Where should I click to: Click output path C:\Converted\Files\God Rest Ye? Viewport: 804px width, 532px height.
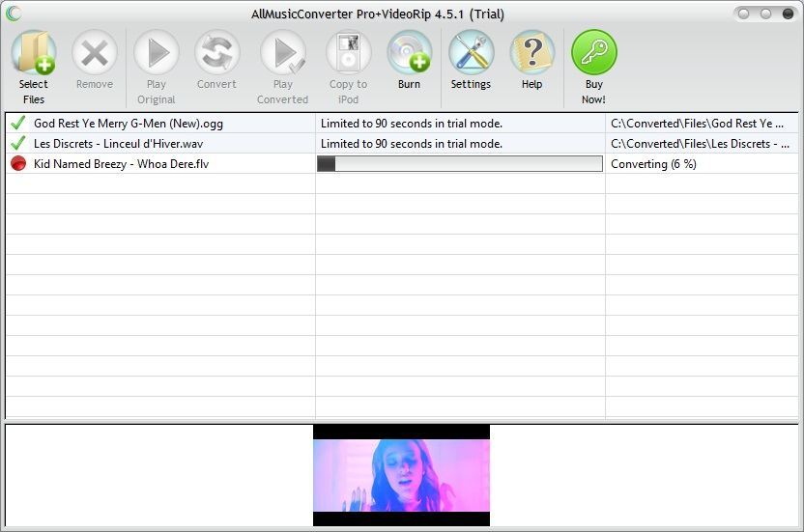(697, 124)
